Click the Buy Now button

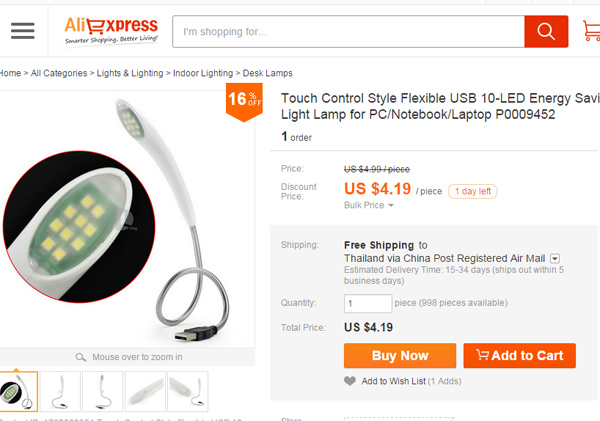399,355
